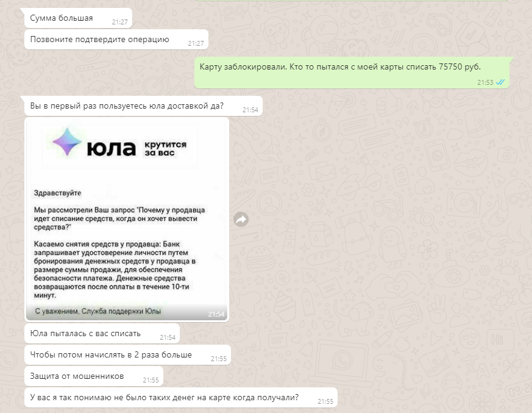Click the double check mark on outgoing message

coord(500,82)
